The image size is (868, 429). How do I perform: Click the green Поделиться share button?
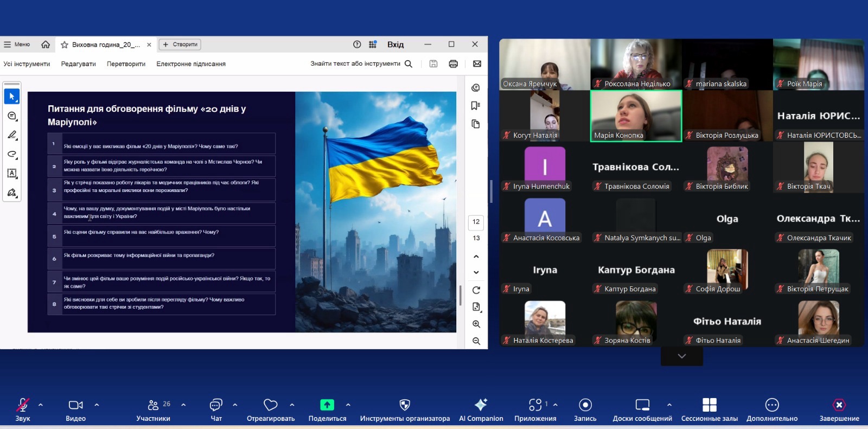tap(327, 405)
